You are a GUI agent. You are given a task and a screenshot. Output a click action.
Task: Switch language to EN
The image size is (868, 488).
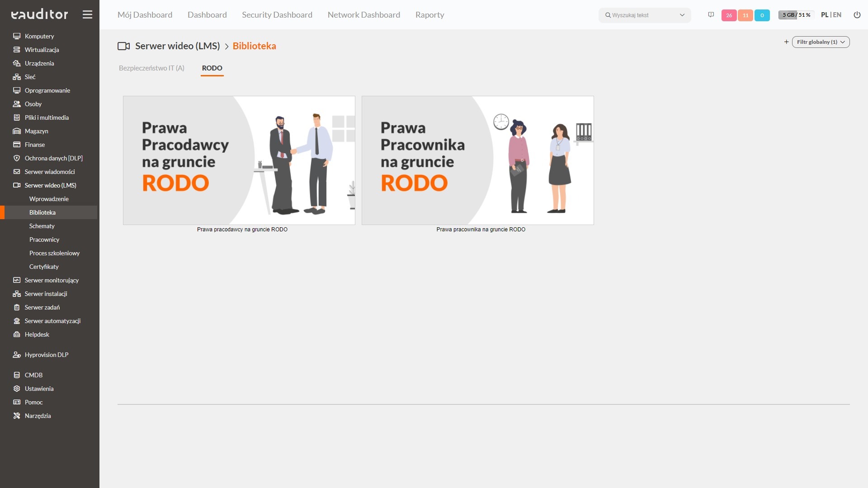click(x=837, y=15)
